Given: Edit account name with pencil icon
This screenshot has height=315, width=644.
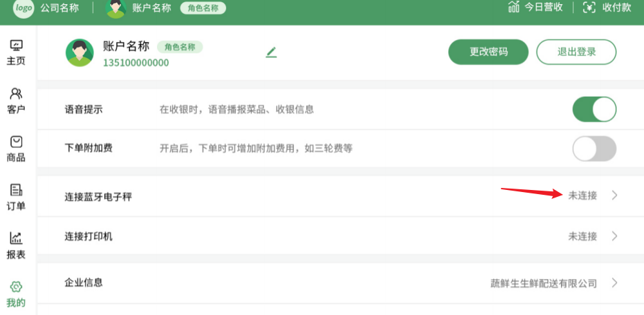Looking at the screenshot, I should pyautogui.click(x=271, y=52).
